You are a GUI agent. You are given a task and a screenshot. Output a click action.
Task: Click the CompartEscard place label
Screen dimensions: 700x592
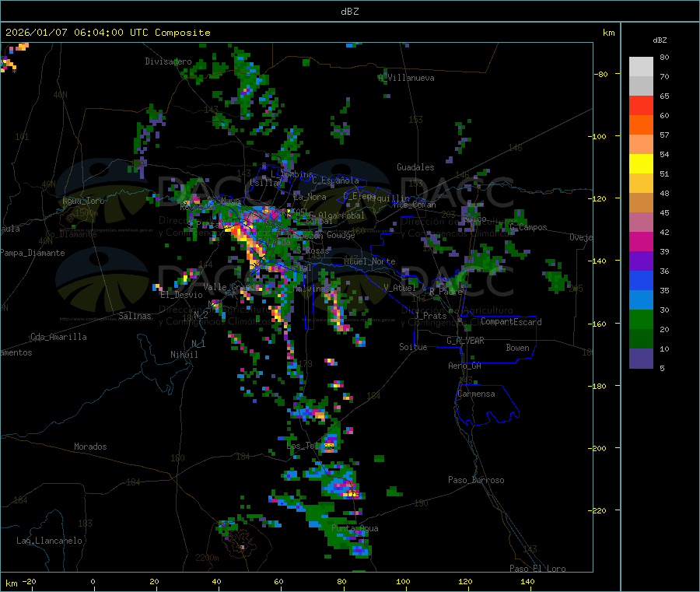pyautogui.click(x=511, y=322)
